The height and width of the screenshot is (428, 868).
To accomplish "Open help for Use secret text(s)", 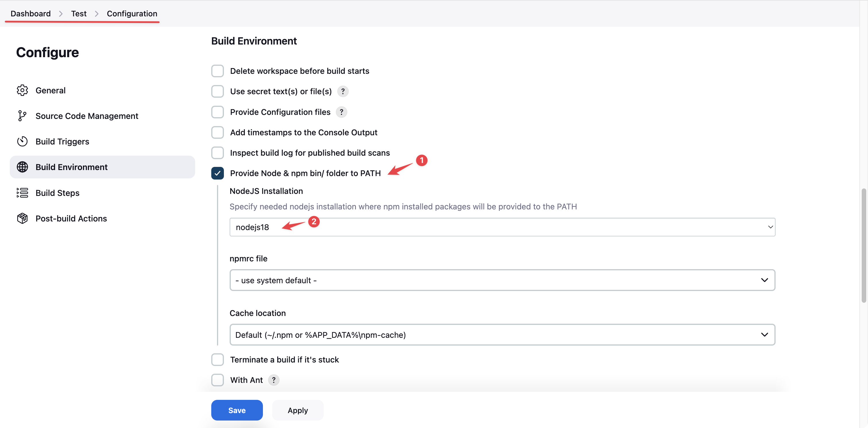I will (x=343, y=91).
